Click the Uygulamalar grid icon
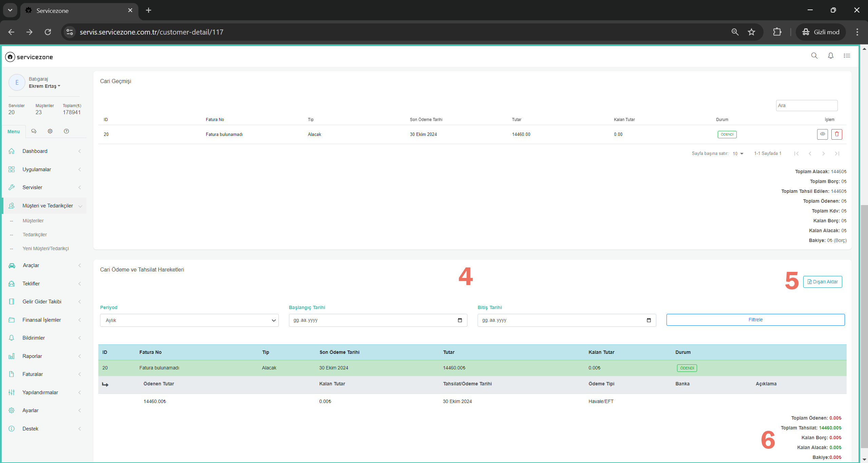 [x=12, y=169]
